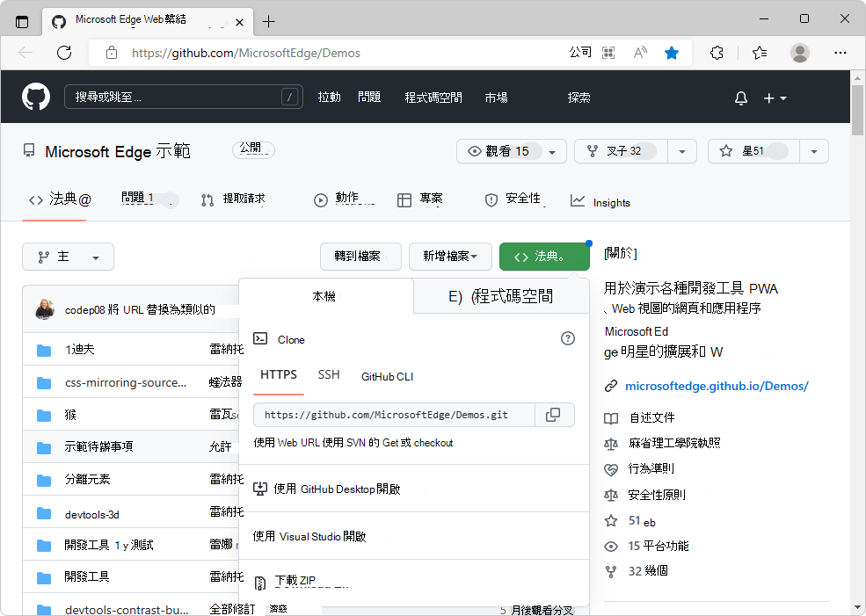Switch to 程式碼空間 codespaces tab

click(x=501, y=296)
